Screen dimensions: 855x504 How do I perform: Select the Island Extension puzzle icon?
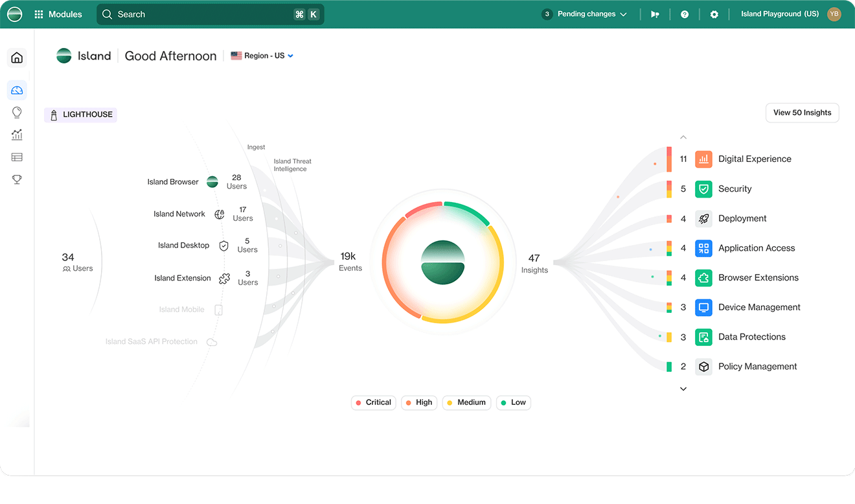(x=224, y=279)
